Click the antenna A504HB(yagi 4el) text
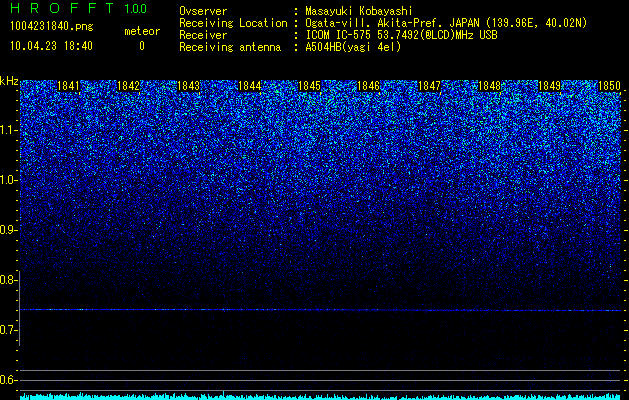629x400 pixels. click(x=353, y=47)
